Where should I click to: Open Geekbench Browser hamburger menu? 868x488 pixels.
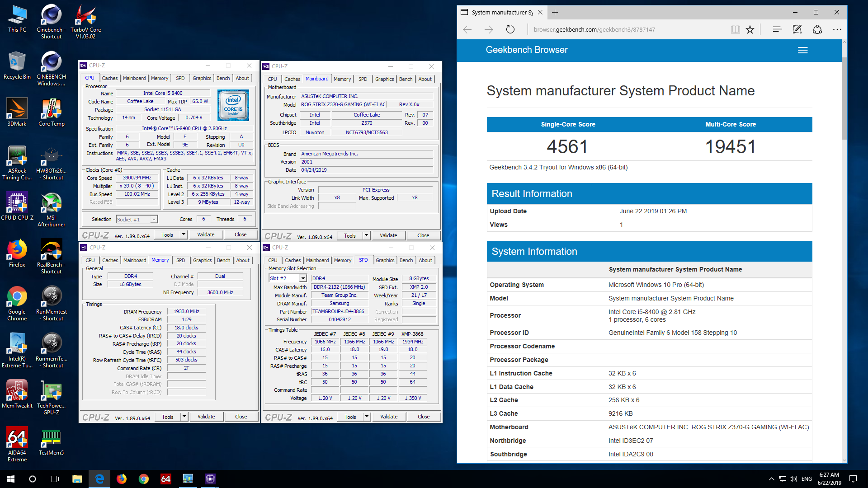(802, 50)
